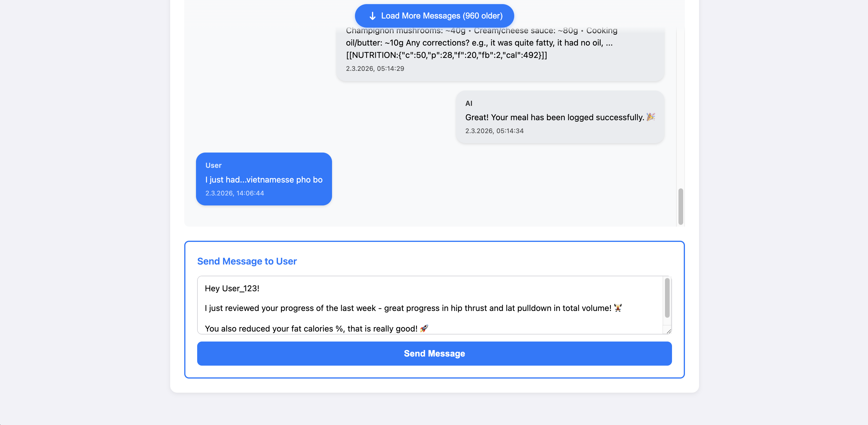This screenshot has height=425, width=868.
Task: Click the 'Send Message to User' heading
Action: 247,261
